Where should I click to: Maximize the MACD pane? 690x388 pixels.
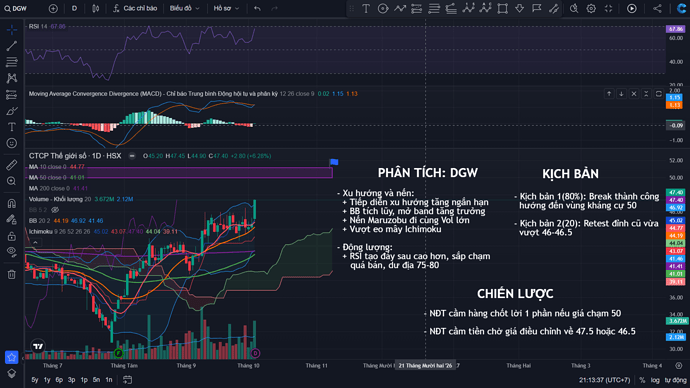pos(659,94)
